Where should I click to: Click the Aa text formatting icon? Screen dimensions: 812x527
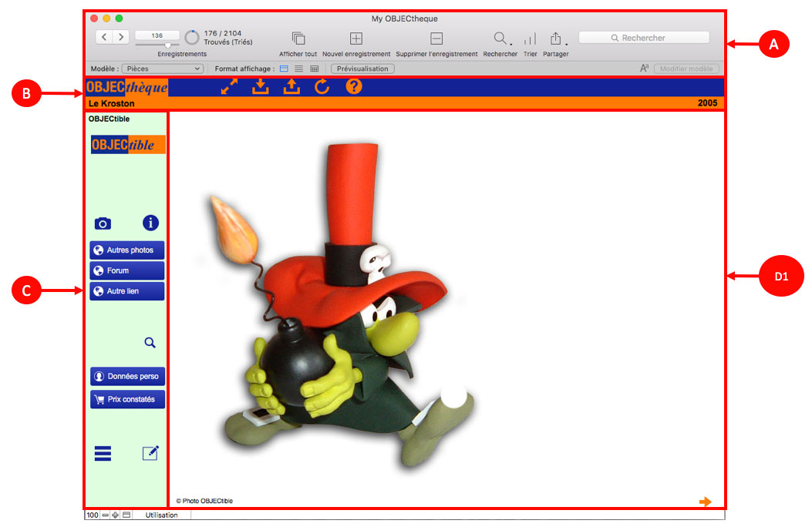(644, 69)
